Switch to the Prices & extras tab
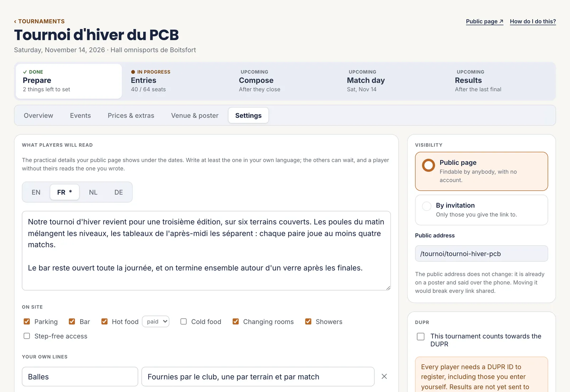Viewport: 570px width, 392px height. click(131, 115)
